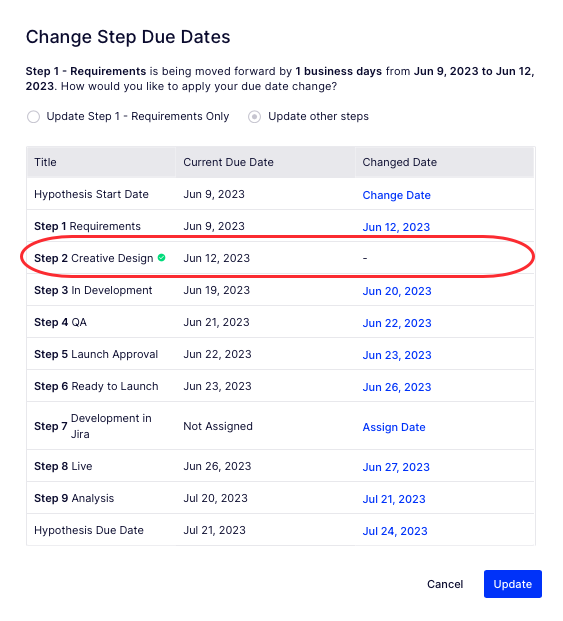Click the Title column header

[x=45, y=162]
